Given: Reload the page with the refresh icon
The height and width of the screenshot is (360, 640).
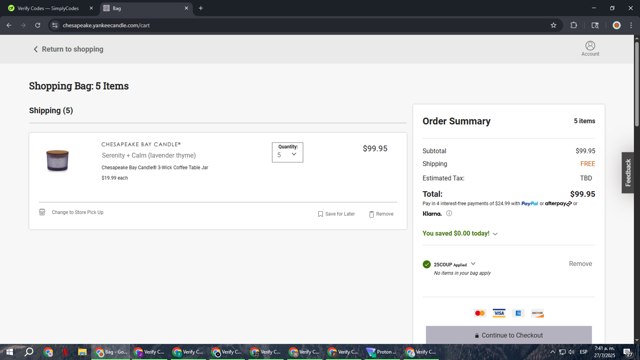Looking at the screenshot, I should [x=38, y=25].
